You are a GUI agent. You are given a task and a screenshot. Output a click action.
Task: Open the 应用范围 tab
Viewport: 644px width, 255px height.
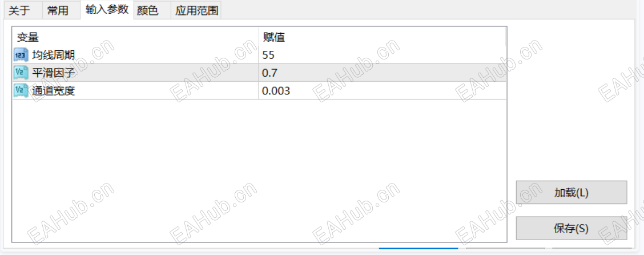(x=196, y=10)
